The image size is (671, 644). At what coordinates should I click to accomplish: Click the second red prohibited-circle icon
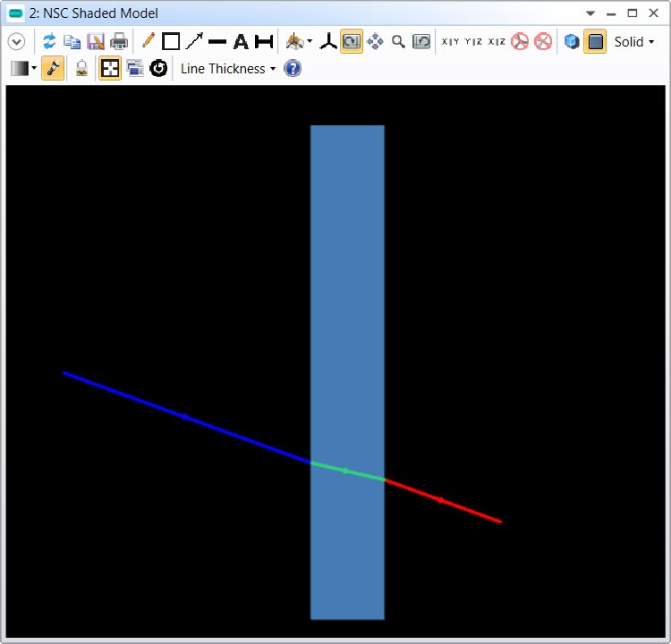click(543, 41)
